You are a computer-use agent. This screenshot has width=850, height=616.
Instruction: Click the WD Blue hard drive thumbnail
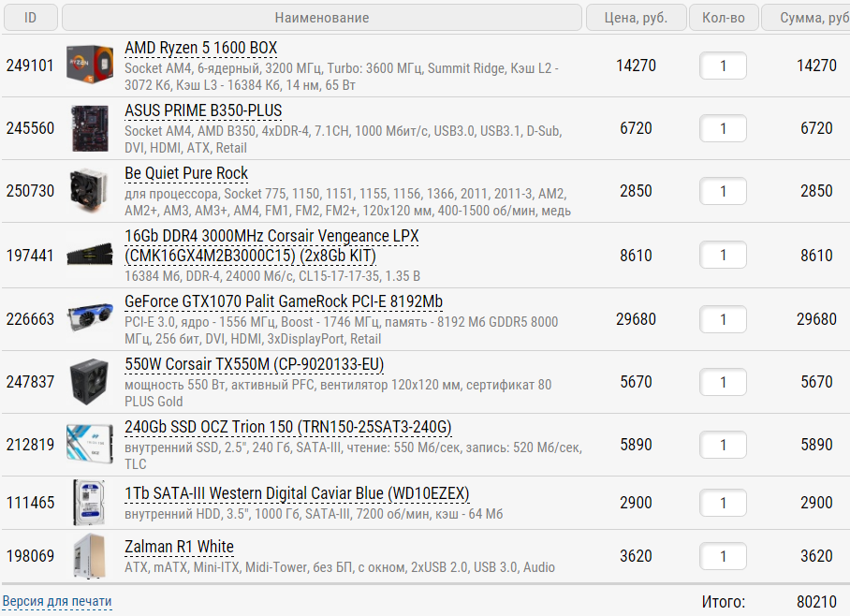point(90,503)
